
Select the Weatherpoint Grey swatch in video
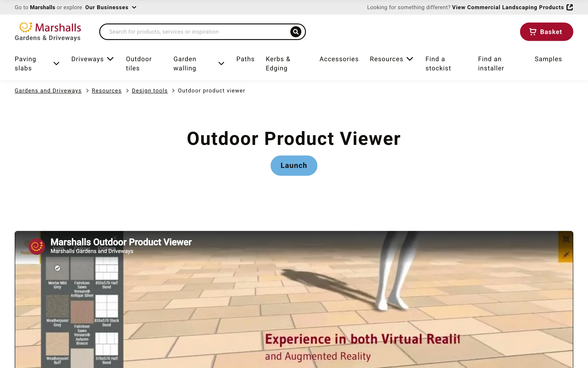57,306
